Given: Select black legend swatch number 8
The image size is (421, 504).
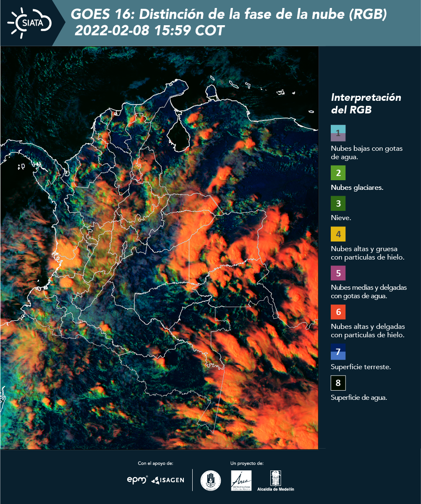Looking at the screenshot, I should (338, 383).
